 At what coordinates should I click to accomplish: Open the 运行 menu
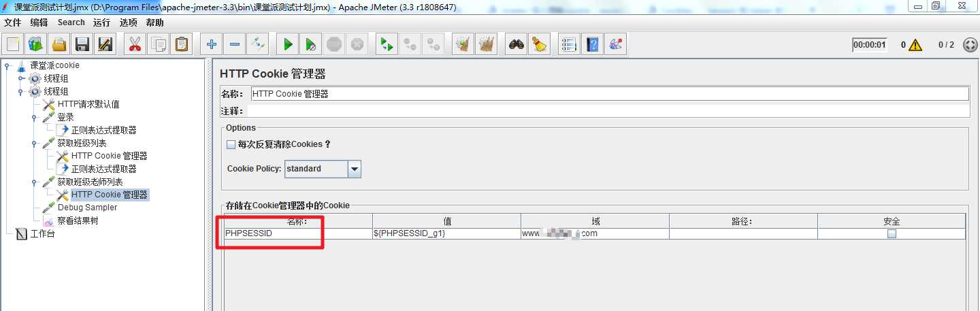pyautogui.click(x=102, y=22)
